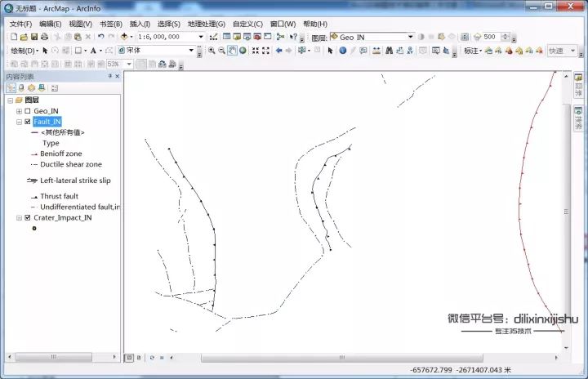Click the Measure tool icon
588x379 pixels.
(376, 51)
